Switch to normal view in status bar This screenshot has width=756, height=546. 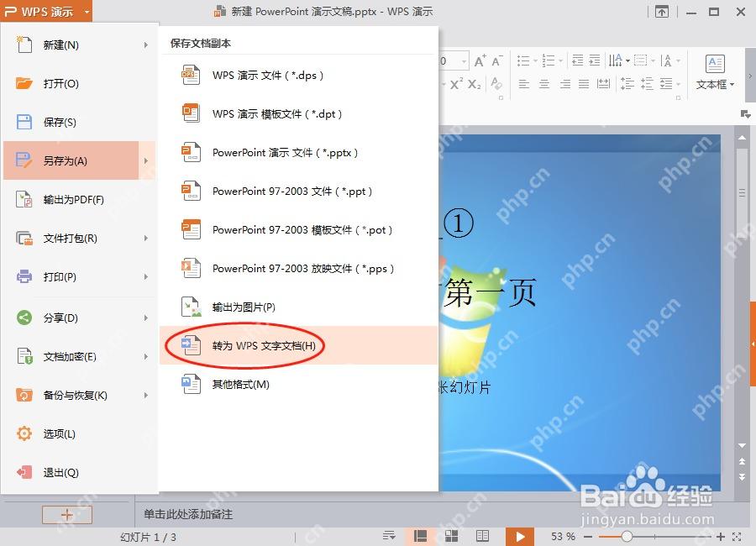(x=421, y=536)
